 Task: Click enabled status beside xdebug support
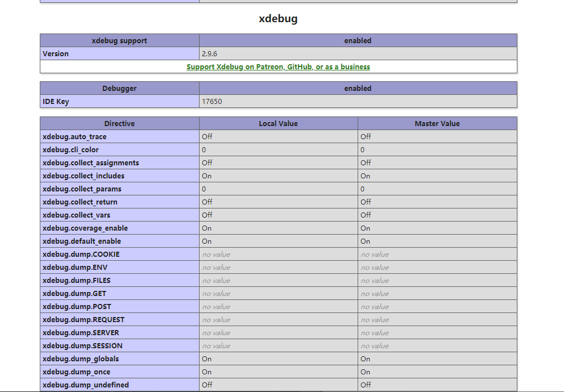[358, 40]
